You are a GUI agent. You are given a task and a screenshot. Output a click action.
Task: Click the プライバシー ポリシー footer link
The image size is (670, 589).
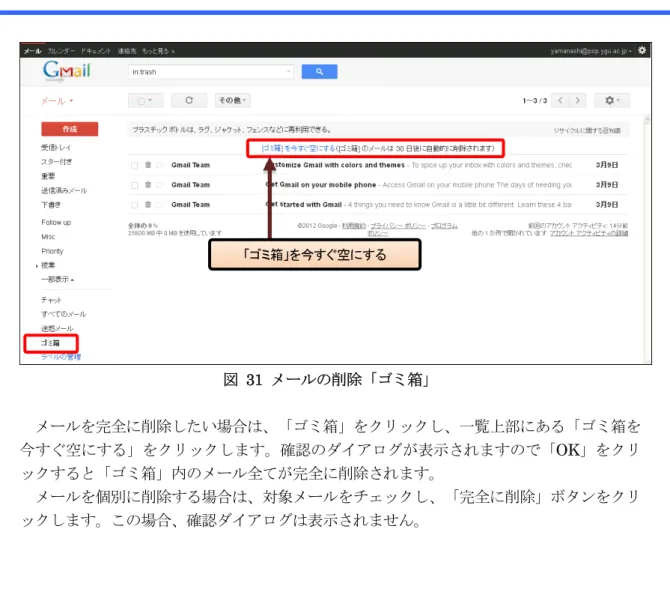click(398, 225)
